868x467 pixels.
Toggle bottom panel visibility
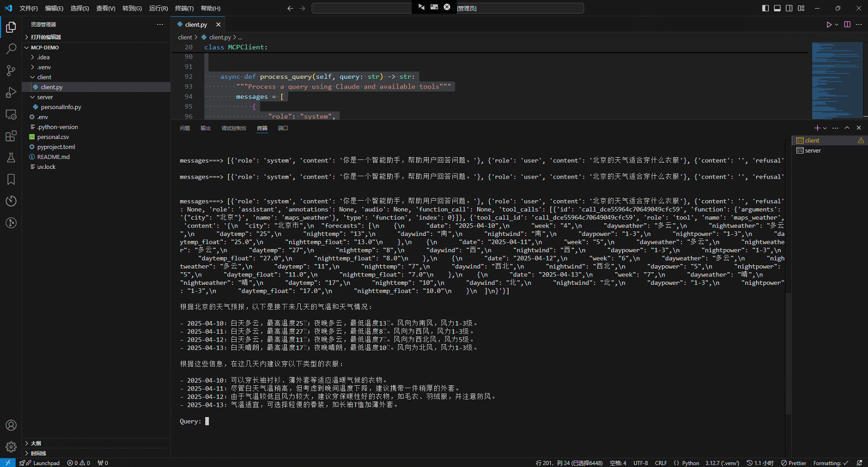[777, 8]
